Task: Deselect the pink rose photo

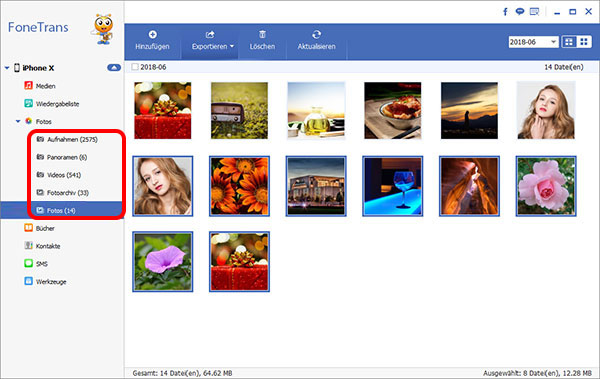Action: click(x=546, y=186)
